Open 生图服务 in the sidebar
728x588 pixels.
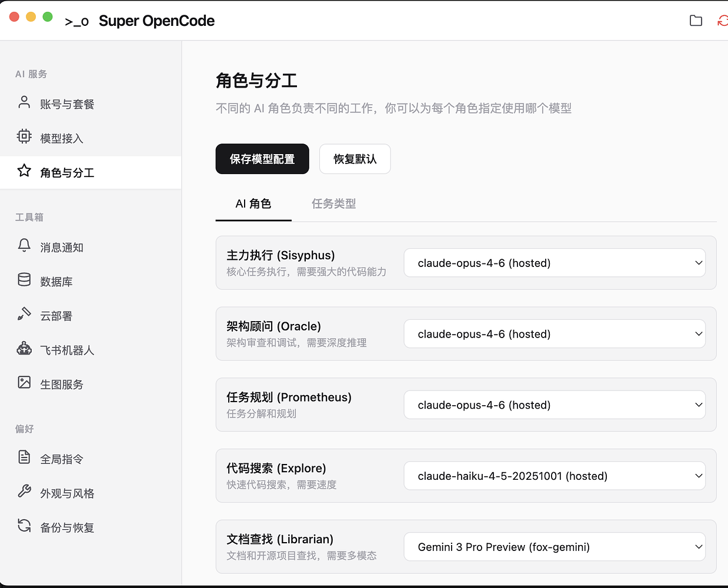91,384
